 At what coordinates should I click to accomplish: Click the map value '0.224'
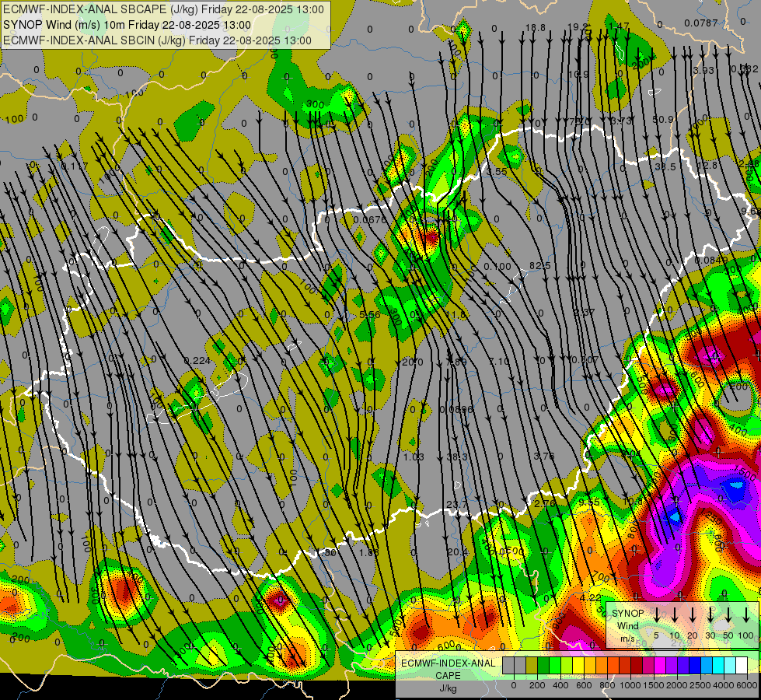click(x=197, y=360)
